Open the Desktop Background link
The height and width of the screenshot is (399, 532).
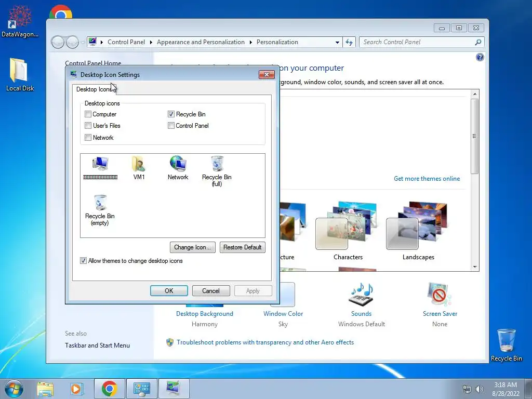[x=205, y=314]
